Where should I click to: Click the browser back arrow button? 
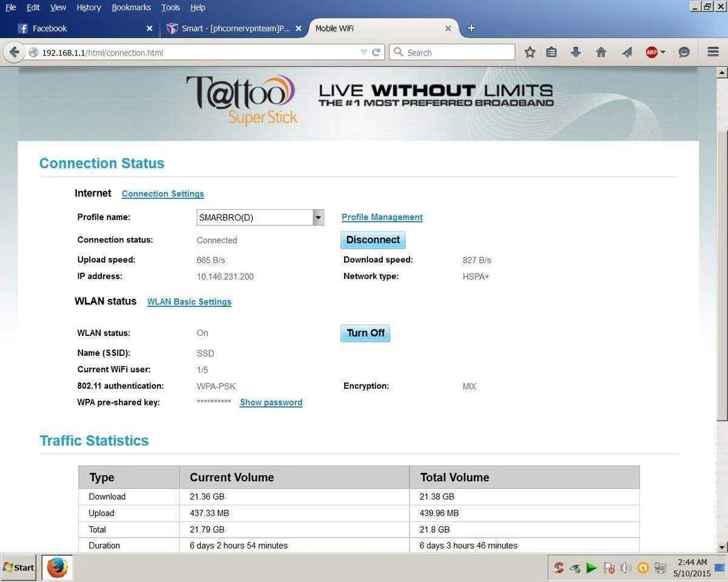point(14,52)
